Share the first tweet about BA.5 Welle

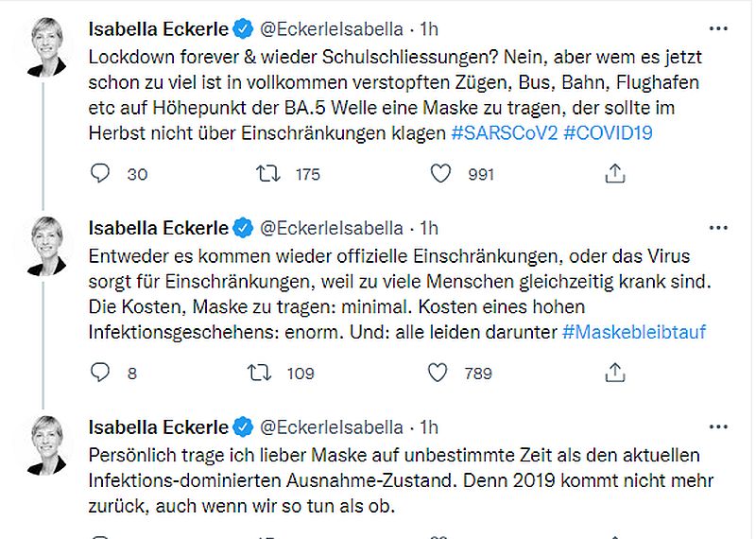tap(615, 174)
